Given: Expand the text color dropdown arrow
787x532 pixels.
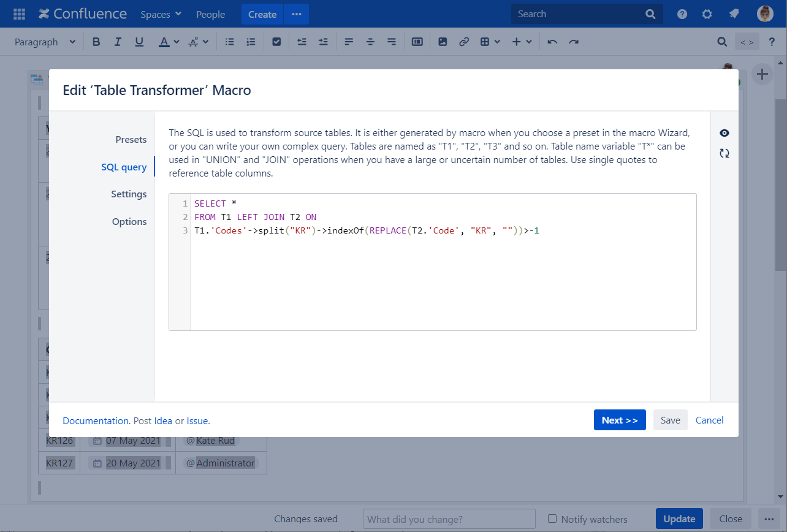Looking at the screenshot, I should coord(177,42).
